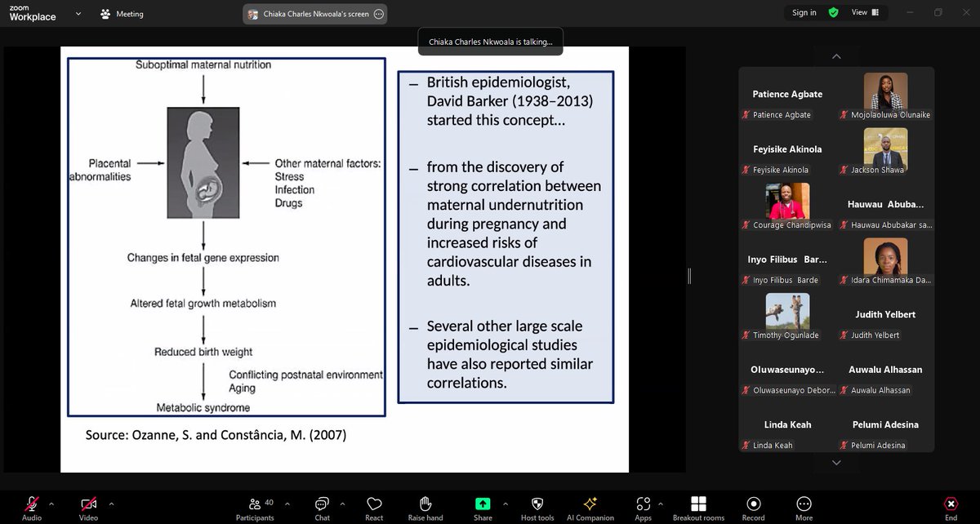Image resolution: width=980 pixels, height=524 pixels.
Task: Expand video options arrow next to Video
Action: 111,504
